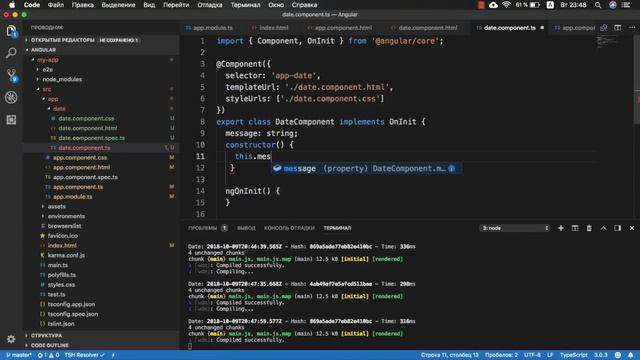Open the Отладка menu

click(210, 5)
